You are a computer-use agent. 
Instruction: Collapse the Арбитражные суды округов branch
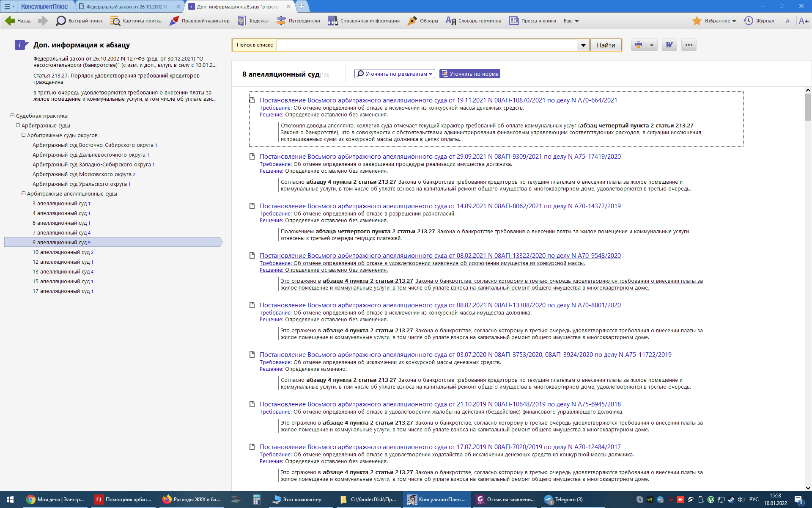24,135
